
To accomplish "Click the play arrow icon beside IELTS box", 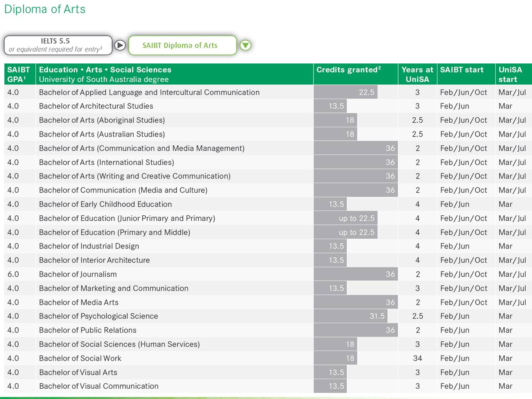I will (x=120, y=45).
